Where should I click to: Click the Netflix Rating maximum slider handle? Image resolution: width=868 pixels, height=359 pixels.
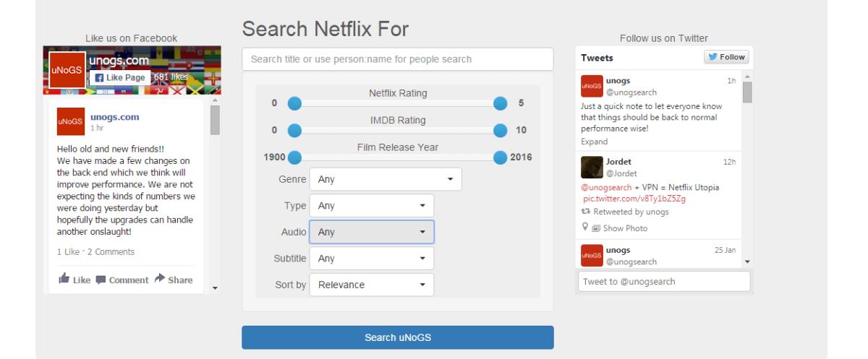(x=501, y=103)
